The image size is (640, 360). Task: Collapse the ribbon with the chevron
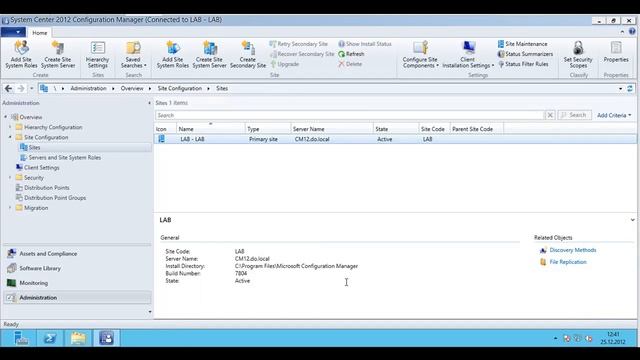click(622, 32)
